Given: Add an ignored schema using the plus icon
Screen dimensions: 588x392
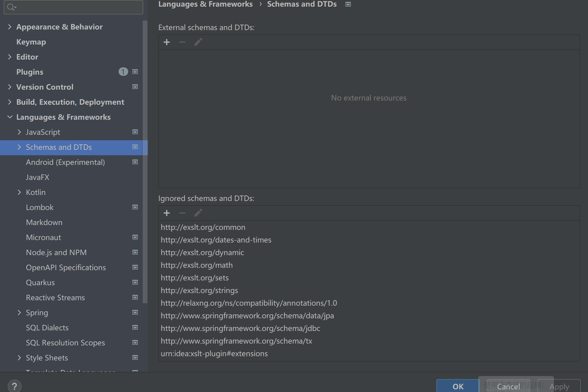Looking at the screenshot, I should click(166, 213).
